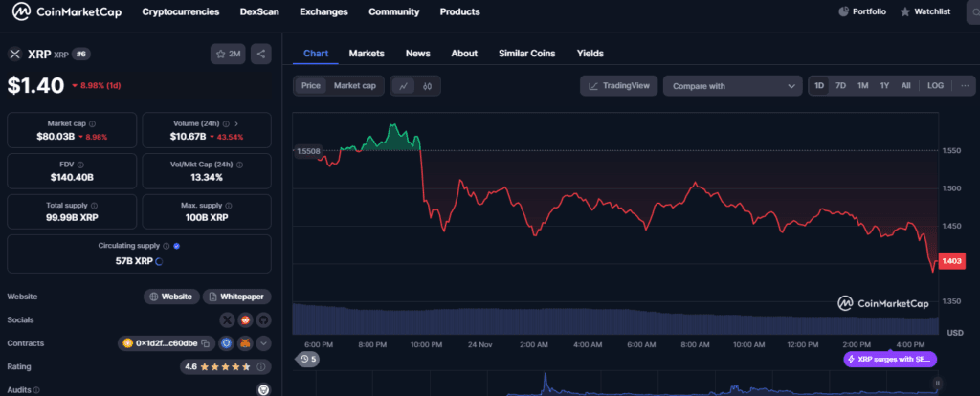Click the search magnifier icon

pos(973,11)
